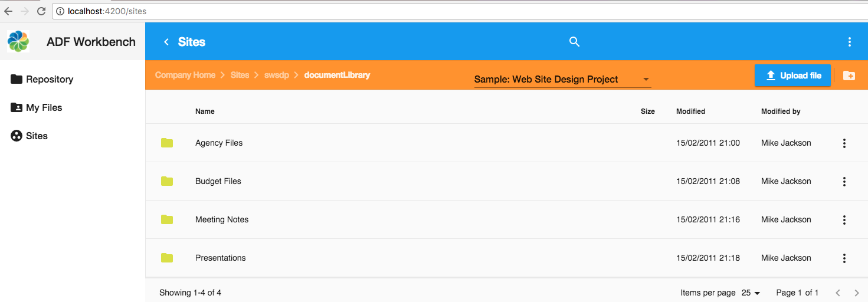The height and width of the screenshot is (302, 868).
Task: Sort the list by Name column header
Action: (x=205, y=111)
